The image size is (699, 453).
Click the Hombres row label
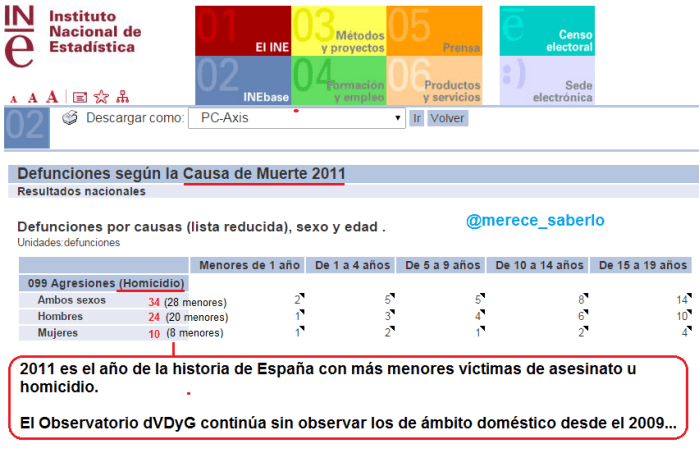[x=60, y=317]
